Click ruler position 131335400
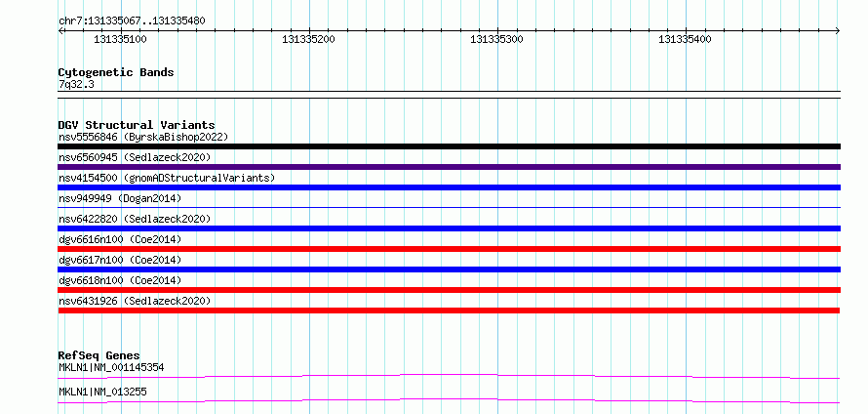This screenshot has height=414, width=868. pos(685,39)
